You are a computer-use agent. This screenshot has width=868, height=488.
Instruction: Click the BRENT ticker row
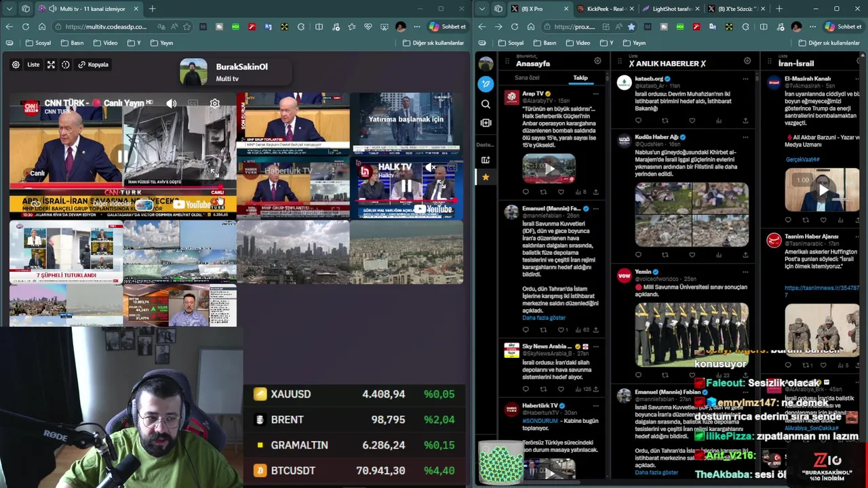354,420
